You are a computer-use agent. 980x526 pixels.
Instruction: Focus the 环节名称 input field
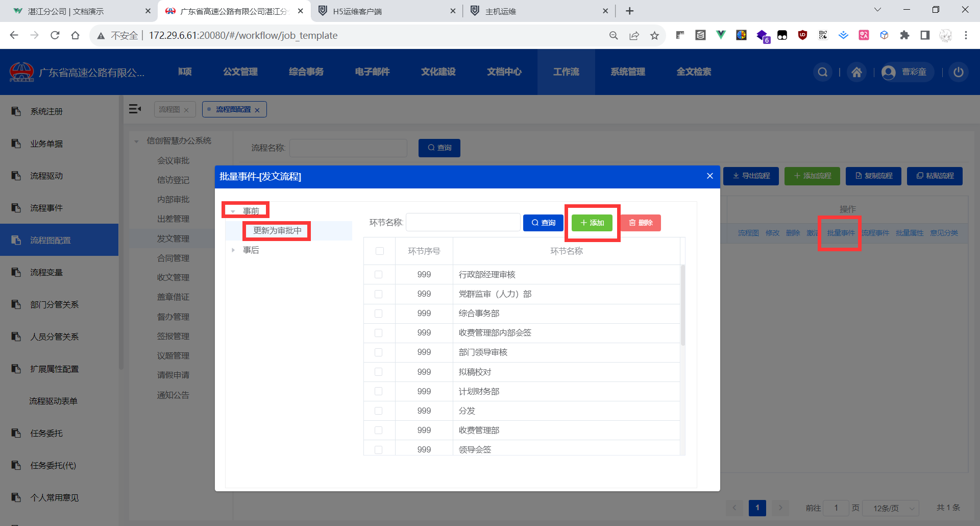[463, 223]
